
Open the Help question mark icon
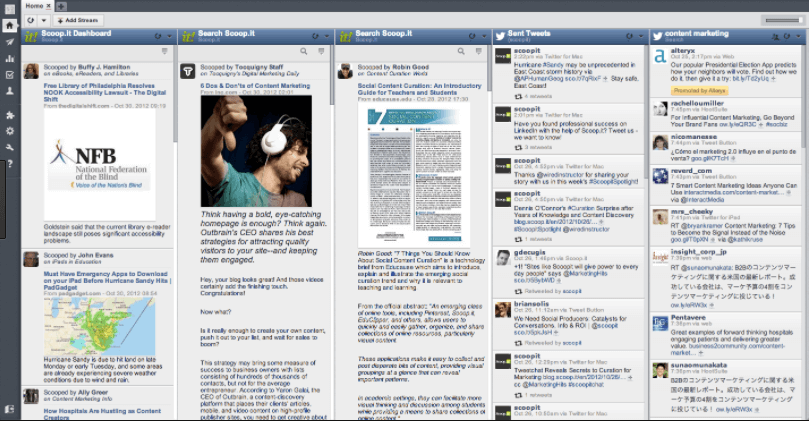click(10, 164)
